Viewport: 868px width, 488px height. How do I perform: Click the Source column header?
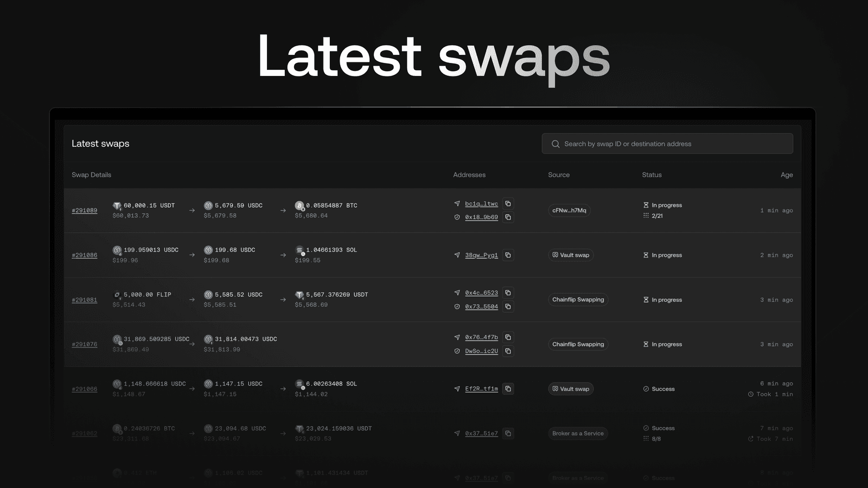coord(559,175)
